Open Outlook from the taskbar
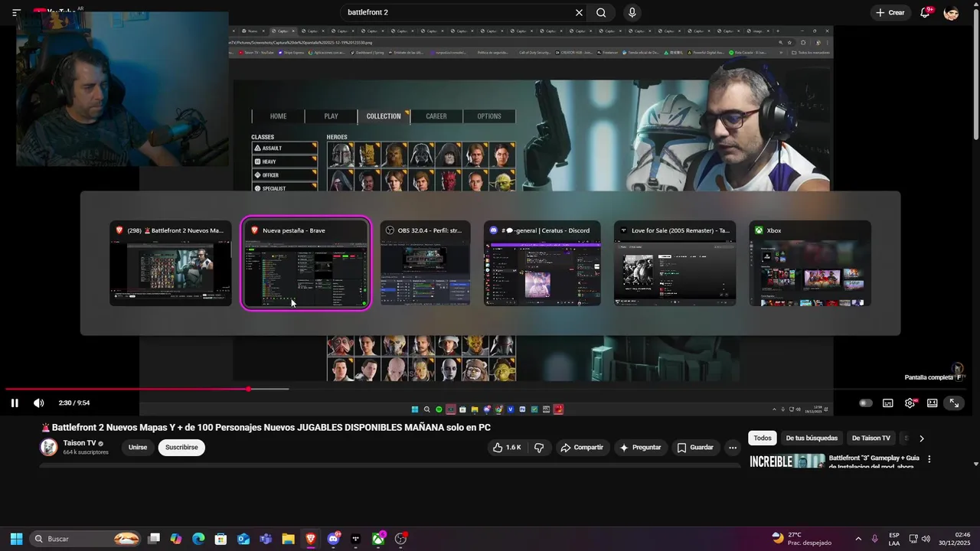Image resolution: width=980 pixels, height=551 pixels. (x=243, y=539)
